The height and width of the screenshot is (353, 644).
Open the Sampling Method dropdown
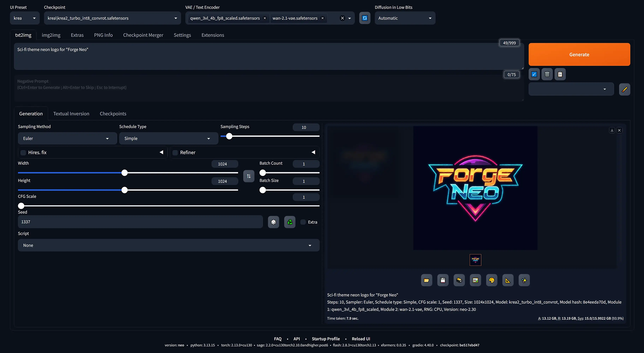pos(67,138)
